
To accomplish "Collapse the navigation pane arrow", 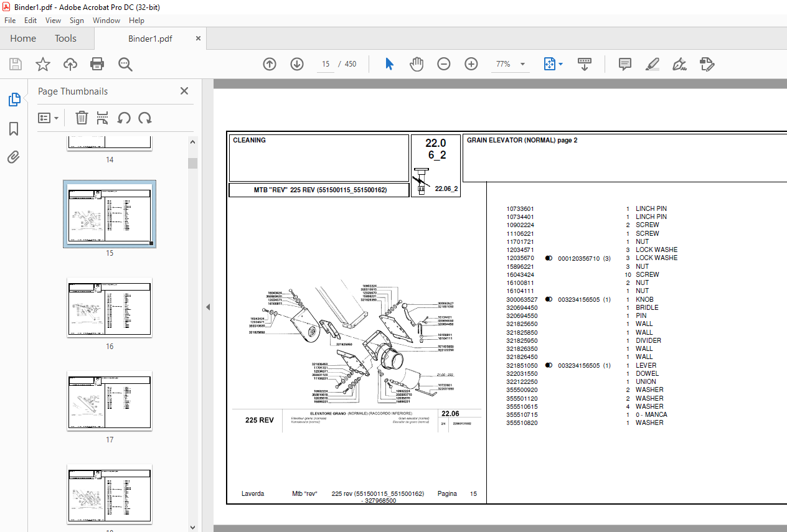I will click(208, 307).
